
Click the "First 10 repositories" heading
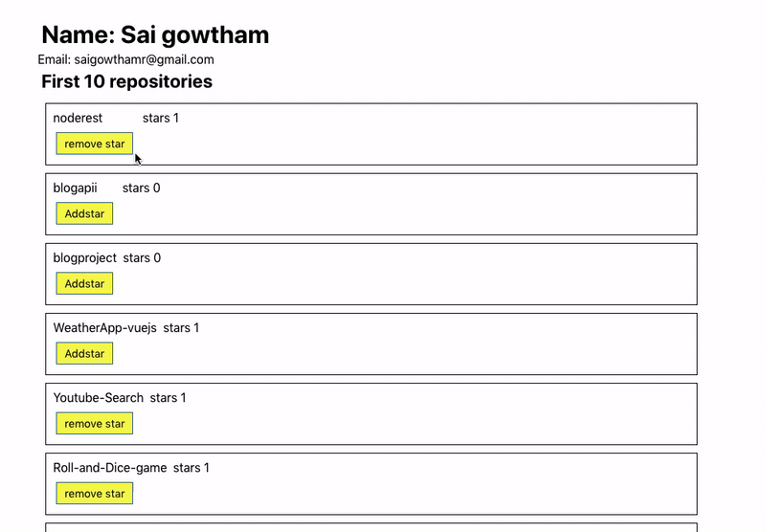click(127, 81)
